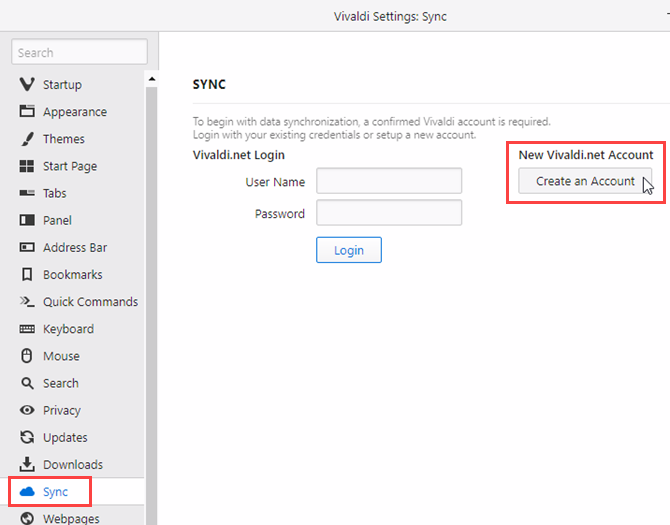The height and width of the screenshot is (525, 670).
Task: Click the Login button
Action: (349, 250)
